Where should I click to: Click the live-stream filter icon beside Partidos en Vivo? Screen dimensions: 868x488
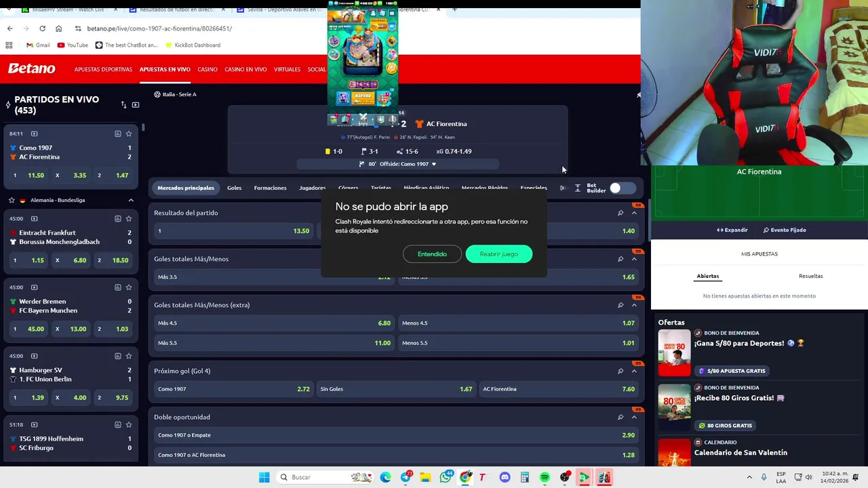[136, 105]
